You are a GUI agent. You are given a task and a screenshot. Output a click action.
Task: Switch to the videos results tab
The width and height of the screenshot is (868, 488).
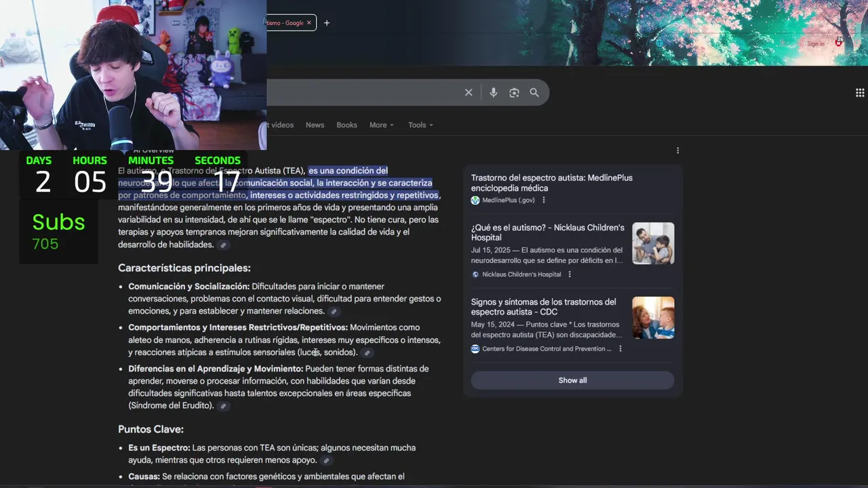[x=280, y=125]
